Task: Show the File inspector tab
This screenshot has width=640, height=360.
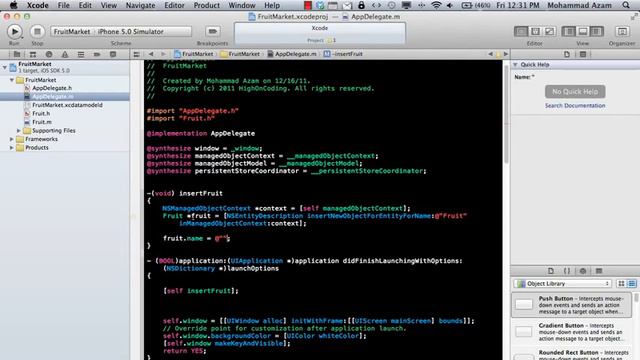Action: tap(567, 54)
